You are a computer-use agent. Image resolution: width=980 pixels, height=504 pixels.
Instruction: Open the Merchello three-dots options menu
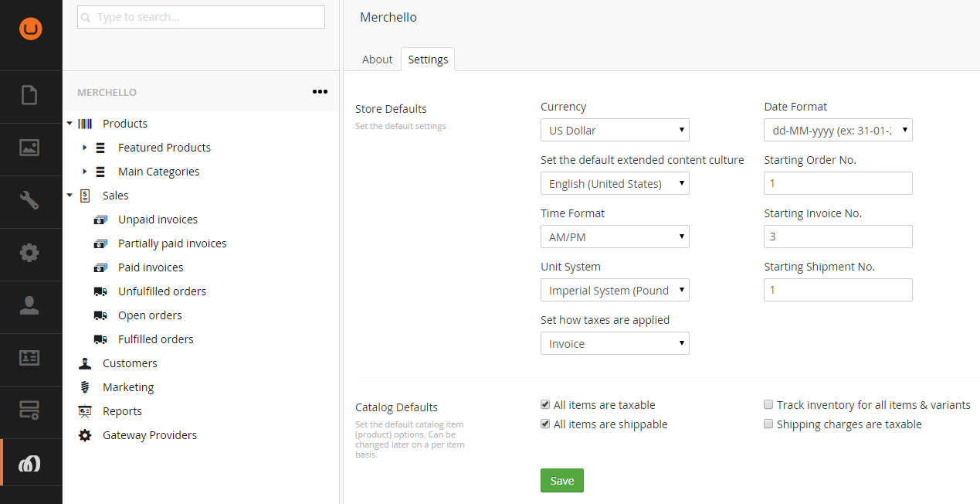320,92
